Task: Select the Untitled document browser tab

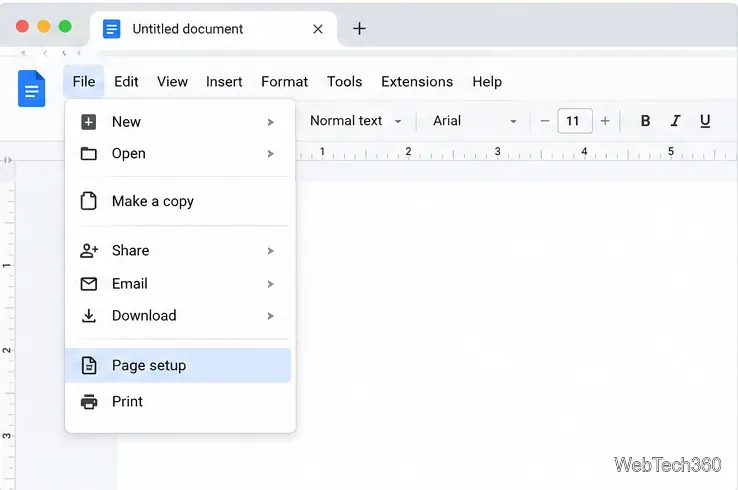Action: (213, 29)
